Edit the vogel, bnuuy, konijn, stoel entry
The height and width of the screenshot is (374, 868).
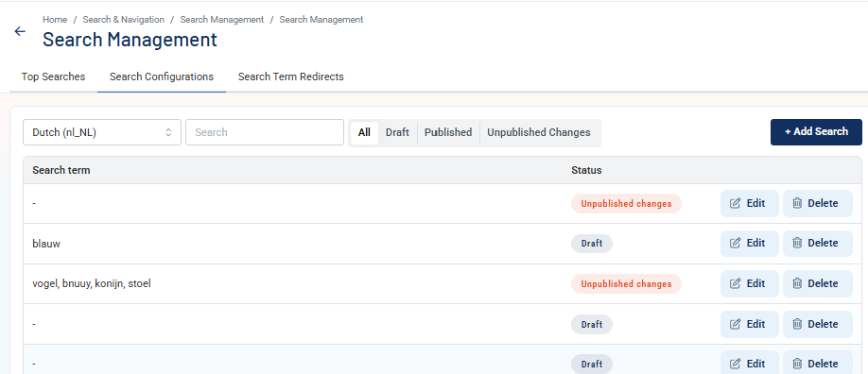[749, 283]
